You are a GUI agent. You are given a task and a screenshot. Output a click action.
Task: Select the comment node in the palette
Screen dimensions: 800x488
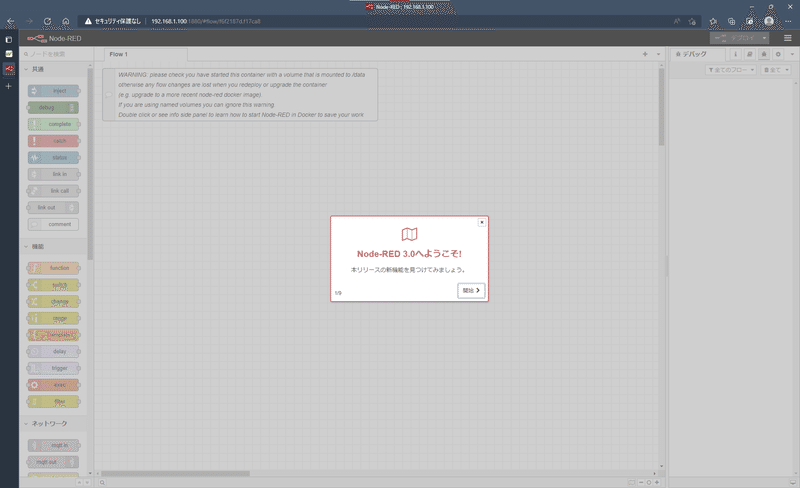pyautogui.click(x=54, y=224)
